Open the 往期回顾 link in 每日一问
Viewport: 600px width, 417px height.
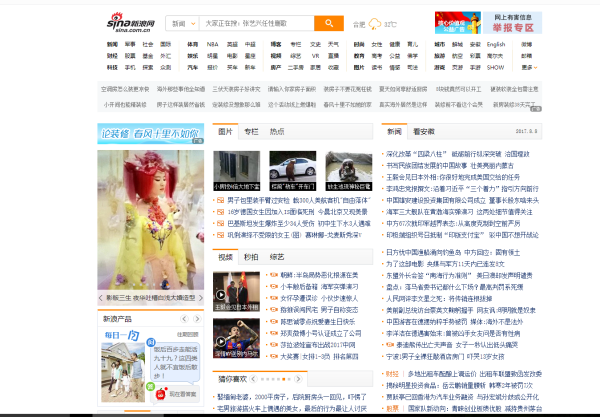pos(188,334)
